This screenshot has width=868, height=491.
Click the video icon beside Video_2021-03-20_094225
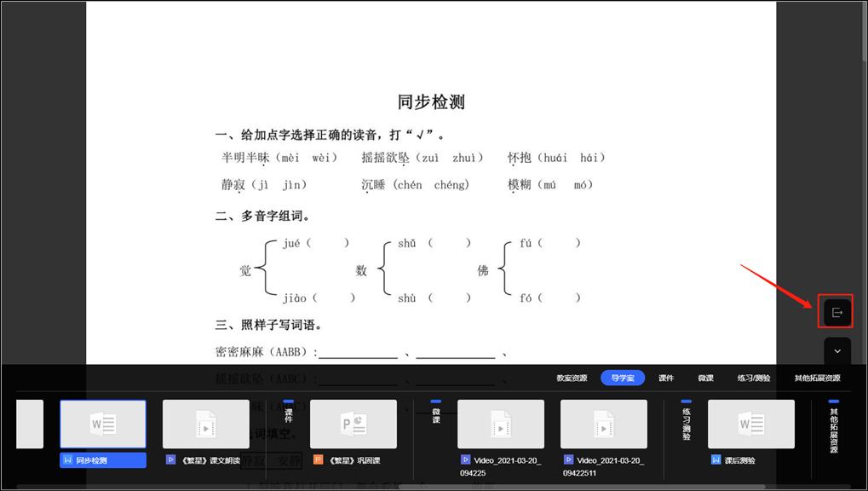(466, 459)
